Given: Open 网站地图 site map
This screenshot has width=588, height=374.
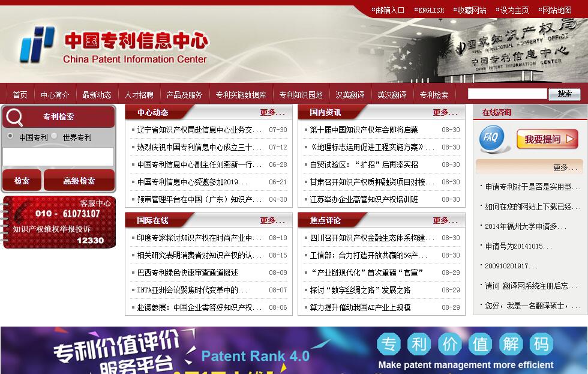Looking at the screenshot, I should click(x=557, y=10).
